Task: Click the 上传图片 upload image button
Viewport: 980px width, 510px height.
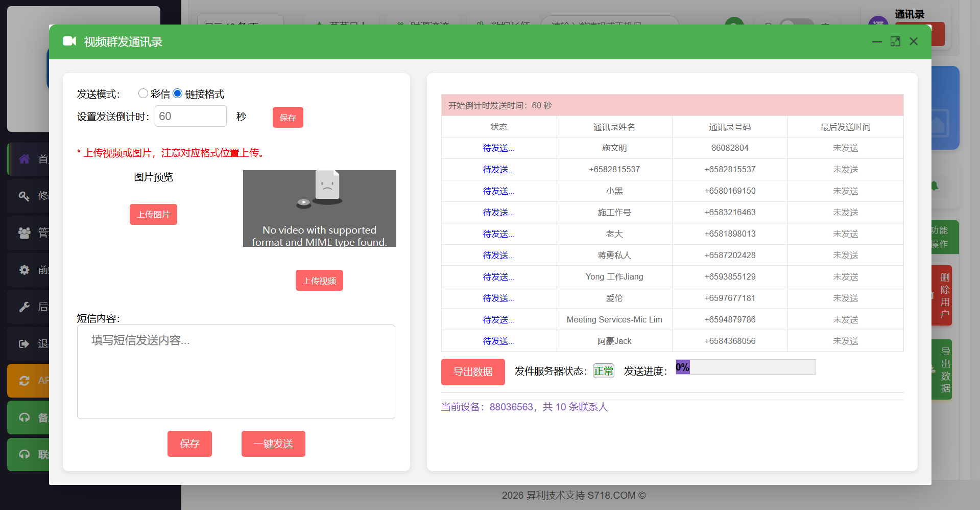Action: point(153,215)
